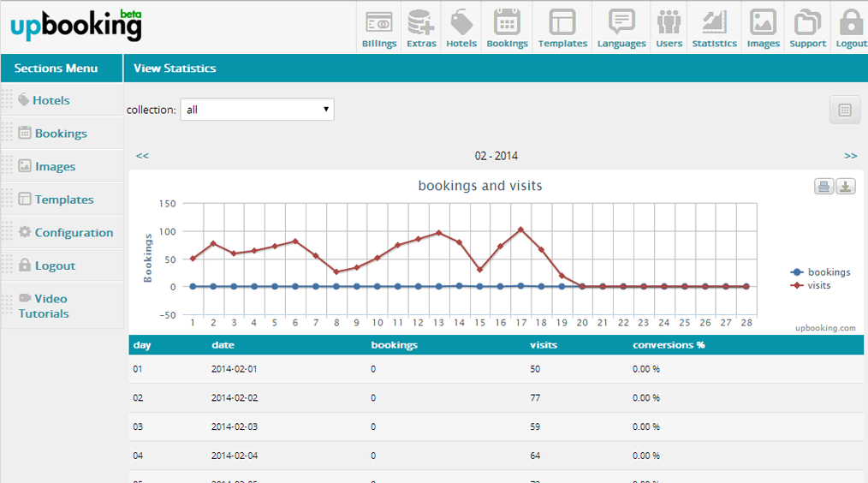
Task: Click the calendar view button beside collection
Action: (x=845, y=110)
